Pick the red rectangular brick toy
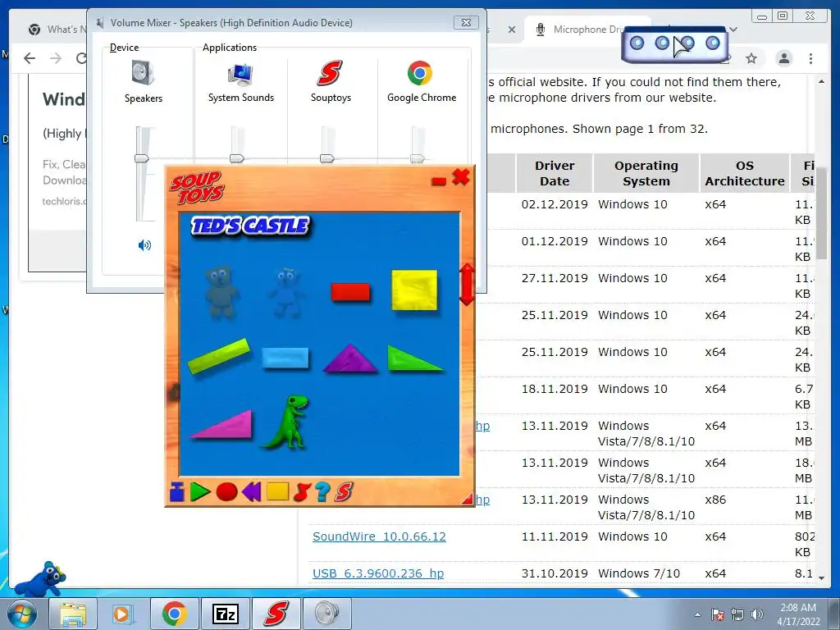840x630 pixels. click(x=350, y=293)
